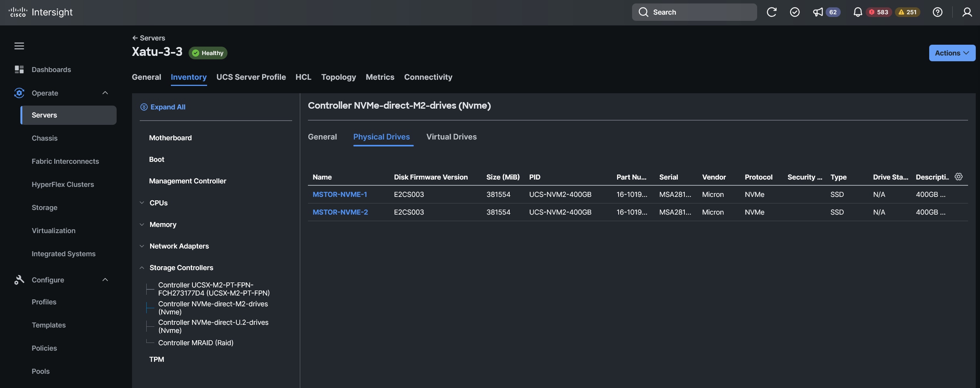The width and height of the screenshot is (980, 388).
Task: Switch to Virtual Drives sub-tab
Action: [452, 137]
